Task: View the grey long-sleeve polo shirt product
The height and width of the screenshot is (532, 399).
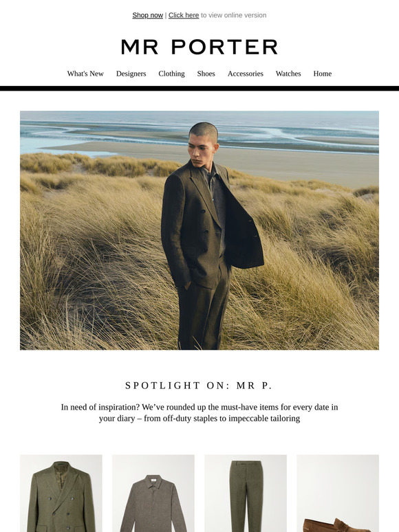Action: pos(153,494)
